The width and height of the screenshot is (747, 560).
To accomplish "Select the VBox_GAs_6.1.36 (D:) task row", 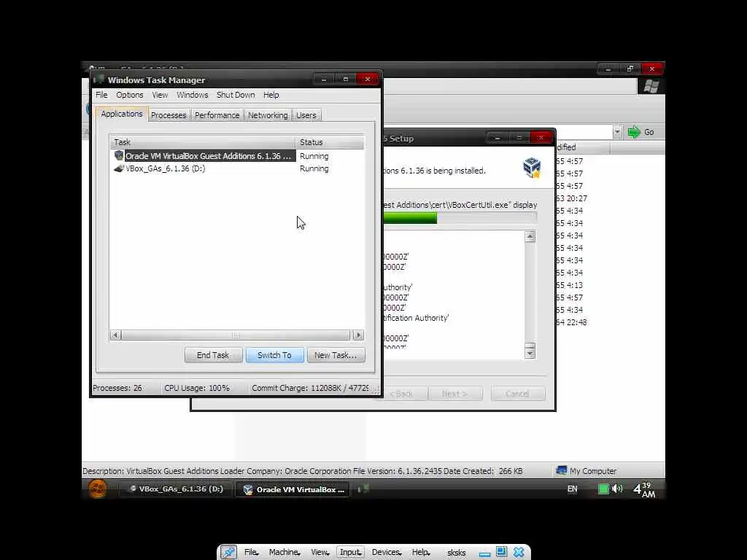I will point(238,168).
